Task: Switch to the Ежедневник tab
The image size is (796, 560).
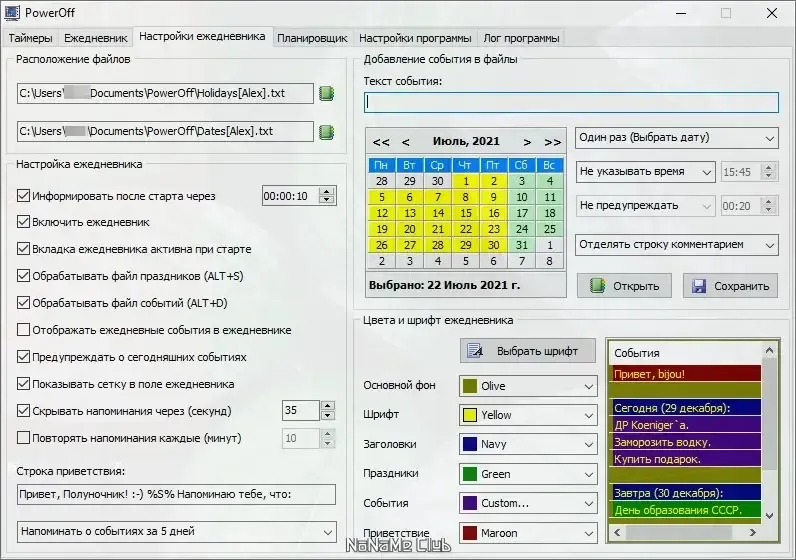Action: [x=95, y=38]
